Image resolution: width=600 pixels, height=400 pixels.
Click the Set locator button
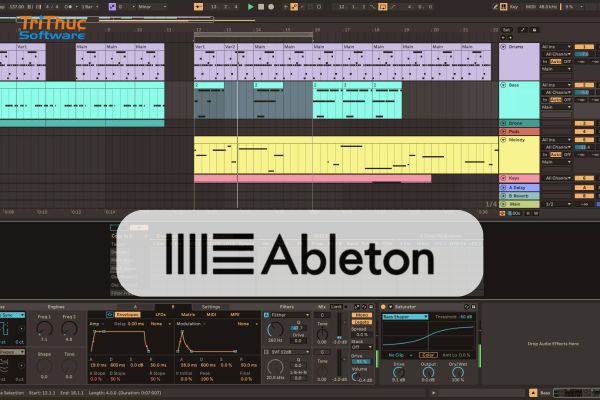[x=506, y=30]
